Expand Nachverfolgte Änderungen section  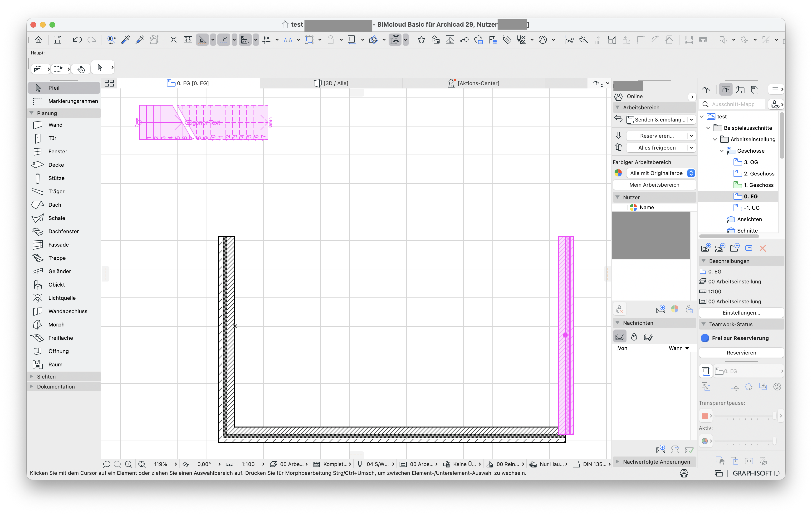[617, 462]
